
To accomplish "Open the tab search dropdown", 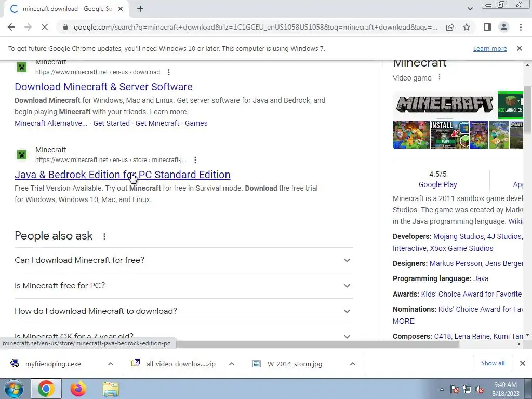I will 470,9.
